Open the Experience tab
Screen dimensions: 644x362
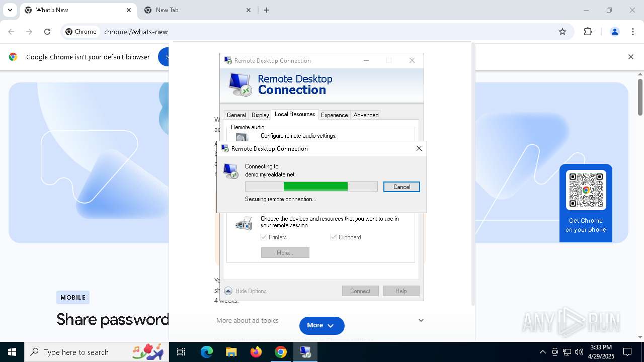(334, 115)
